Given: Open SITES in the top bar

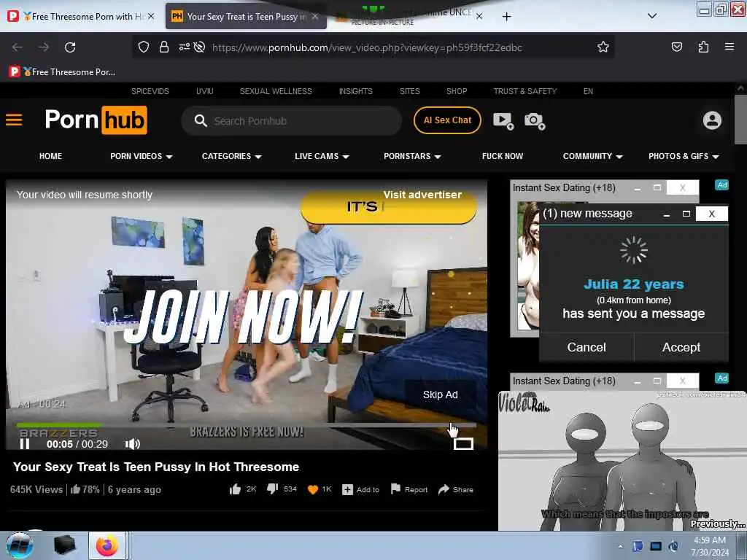Looking at the screenshot, I should (x=410, y=91).
